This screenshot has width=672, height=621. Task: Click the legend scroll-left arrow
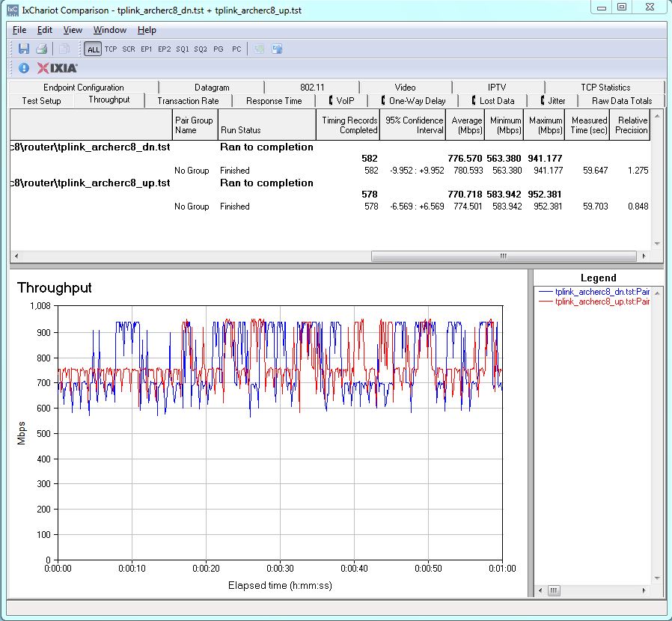(x=540, y=590)
